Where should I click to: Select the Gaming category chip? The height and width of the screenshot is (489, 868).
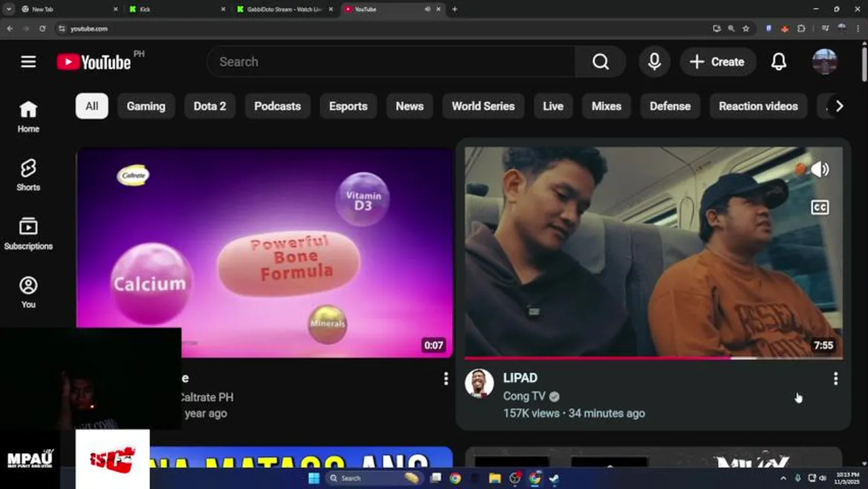pyautogui.click(x=146, y=106)
